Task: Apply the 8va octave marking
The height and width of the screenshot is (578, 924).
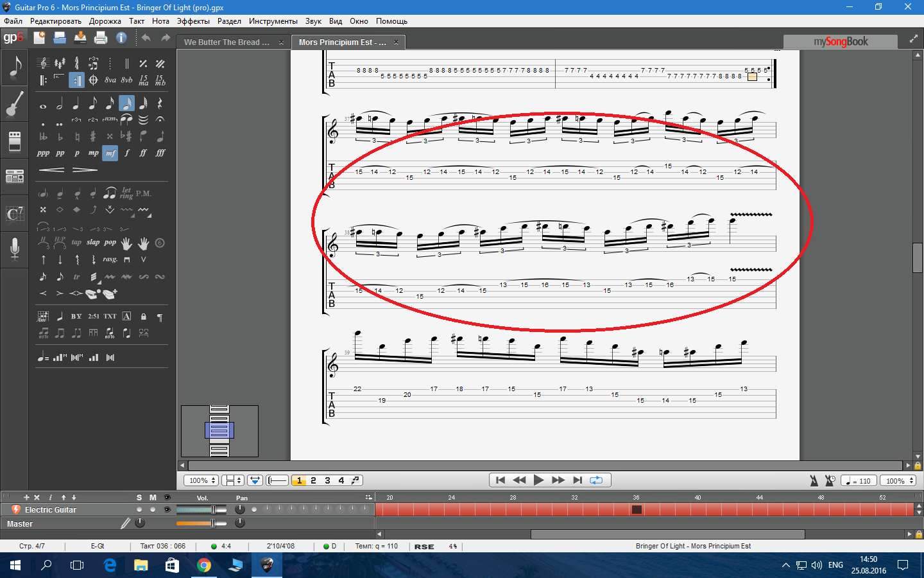Action: point(110,80)
